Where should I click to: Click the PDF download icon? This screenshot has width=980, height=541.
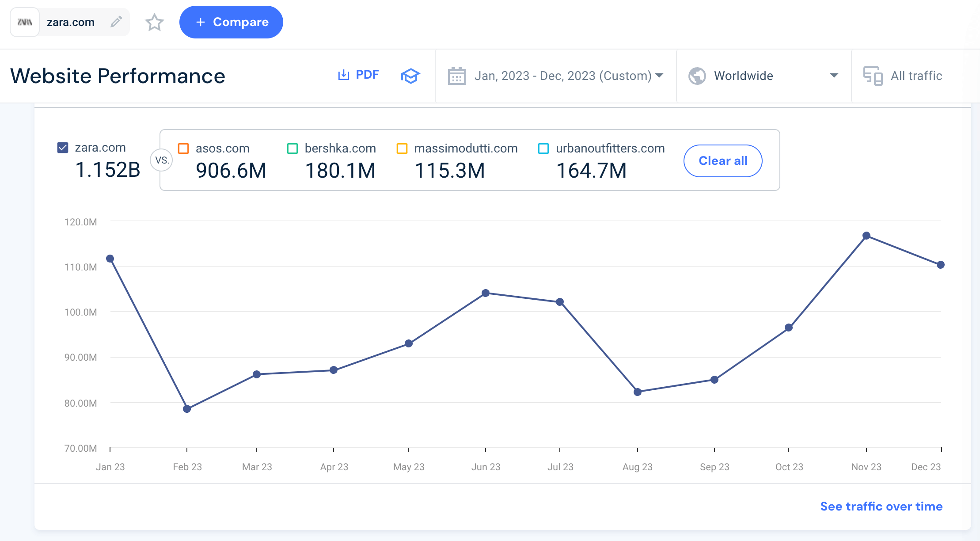pyautogui.click(x=344, y=75)
